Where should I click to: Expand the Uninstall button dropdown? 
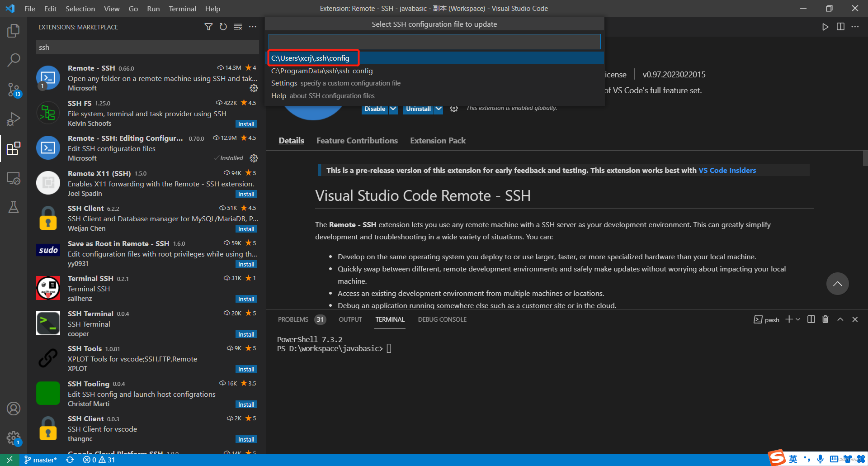pyautogui.click(x=438, y=109)
